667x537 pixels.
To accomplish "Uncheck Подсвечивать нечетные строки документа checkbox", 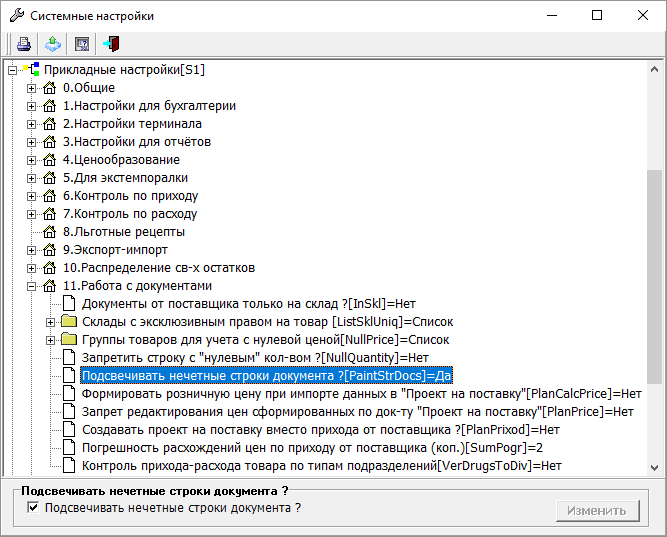I will [33, 507].
